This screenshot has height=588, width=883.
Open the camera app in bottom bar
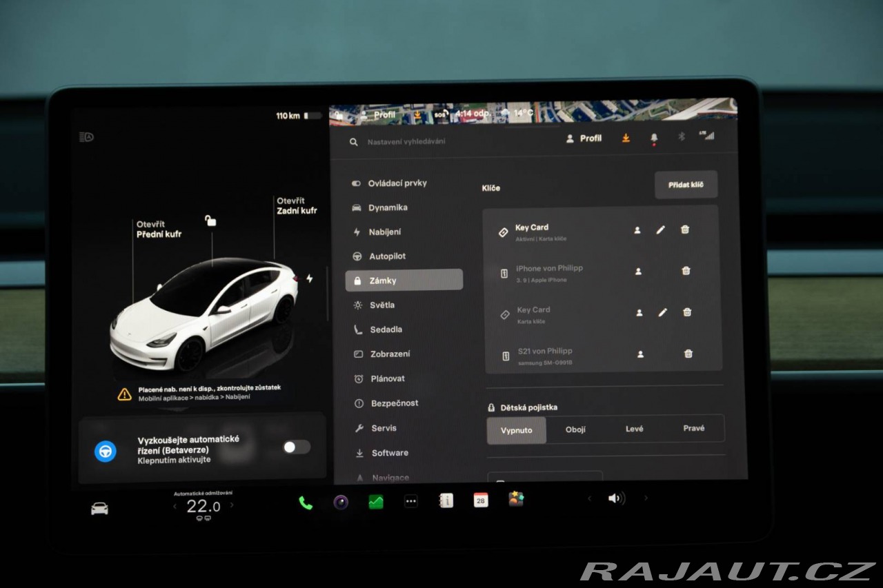341,502
